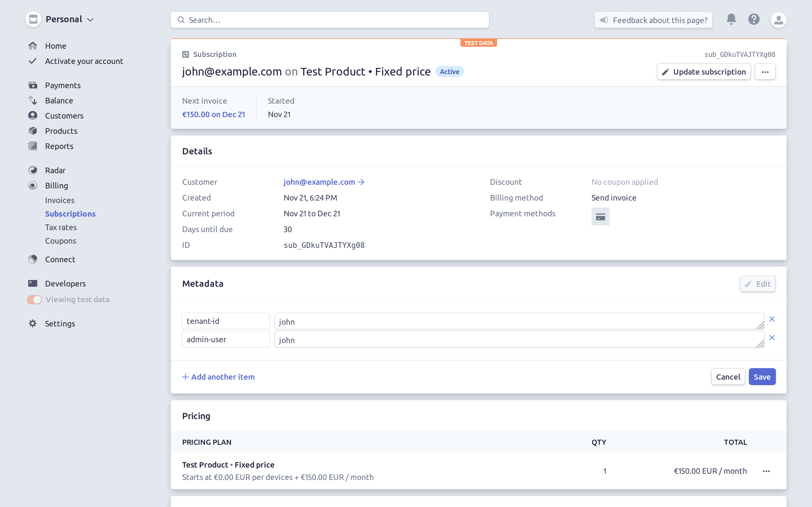This screenshot has width=812, height=507.
Task: Click the Update subscription button
Action: (x=704, y=72)
